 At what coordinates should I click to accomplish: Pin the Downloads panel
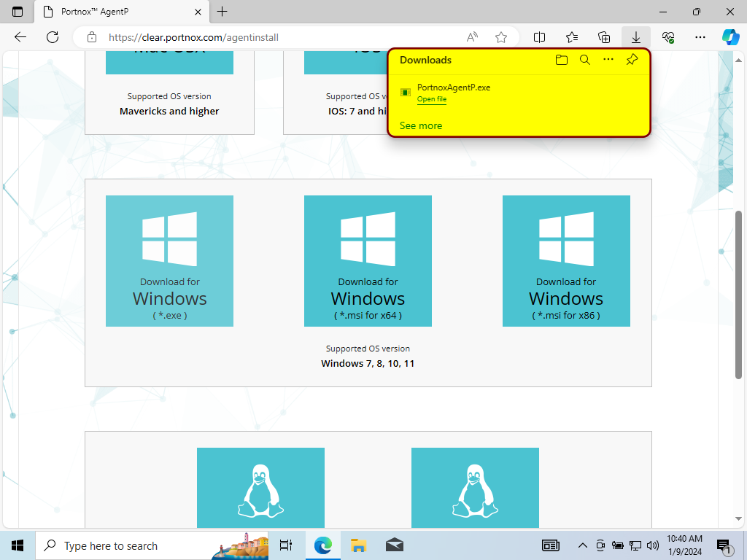[x=632, y=60]
